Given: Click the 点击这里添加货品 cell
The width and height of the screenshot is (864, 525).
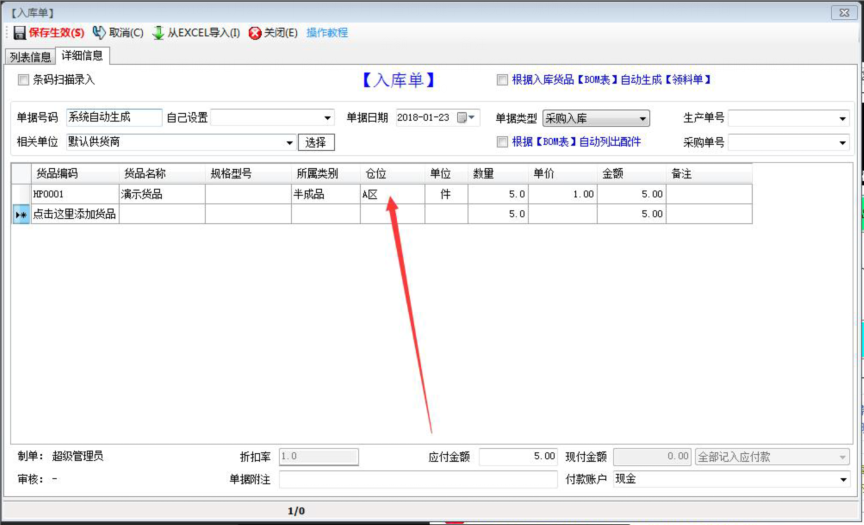Looking at the screenshot, I should [74, 214].
